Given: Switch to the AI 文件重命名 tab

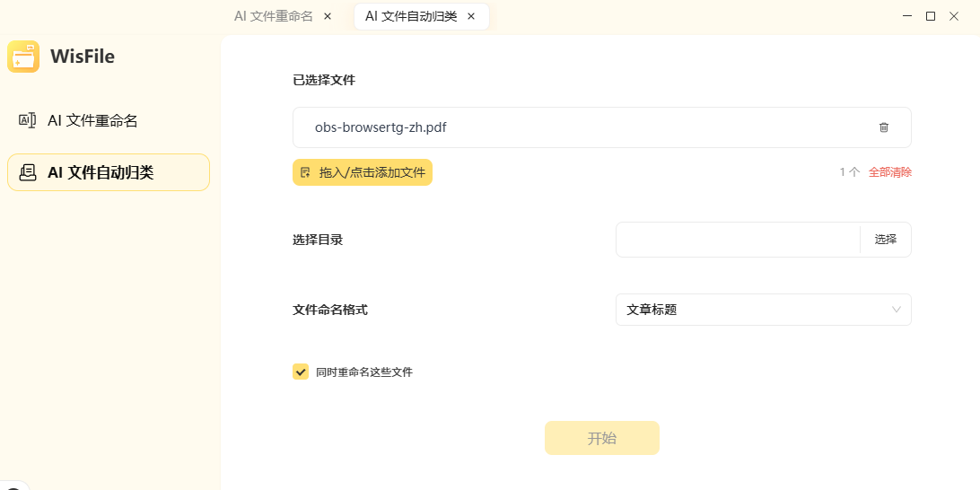Looking at the screenshot, I should point(274,16).
